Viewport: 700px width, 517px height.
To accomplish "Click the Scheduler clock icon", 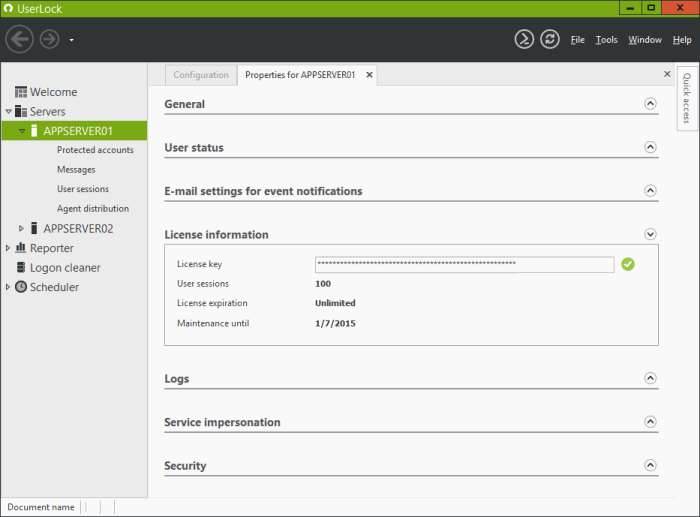I will point(21,287).
